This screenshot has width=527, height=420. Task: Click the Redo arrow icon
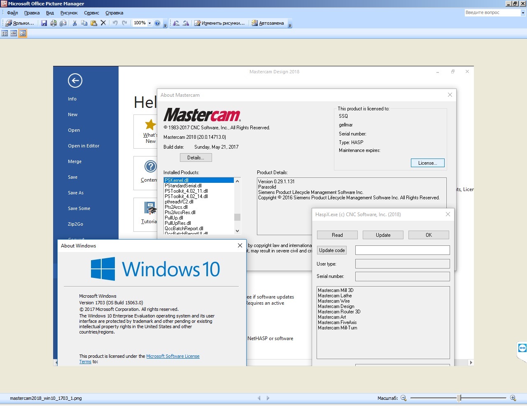click(124, 23)
